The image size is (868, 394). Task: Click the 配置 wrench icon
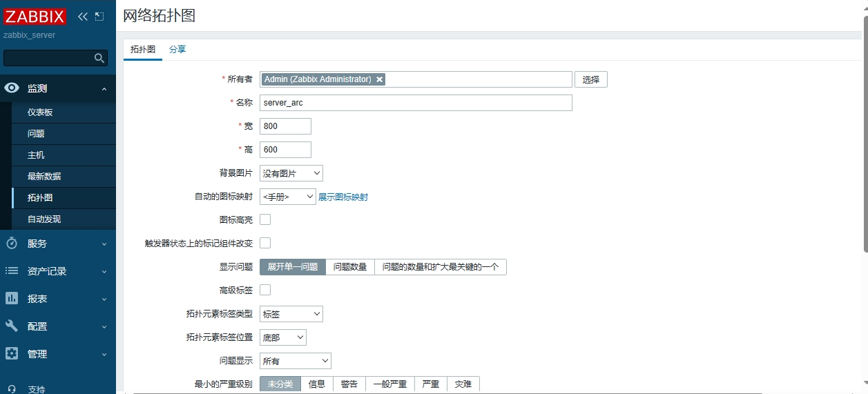pyautogui.click(x=12, y=326)
